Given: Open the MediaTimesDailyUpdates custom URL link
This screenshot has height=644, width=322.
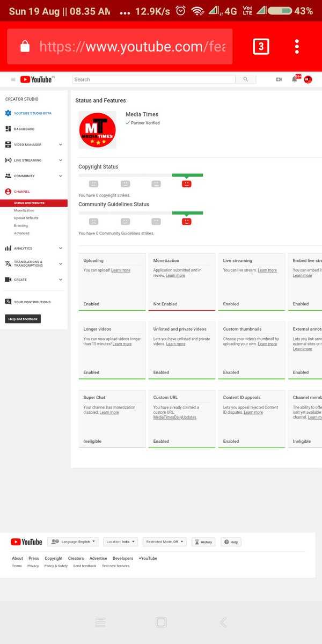Looking at the screenshot, I should tap(175, 418).
